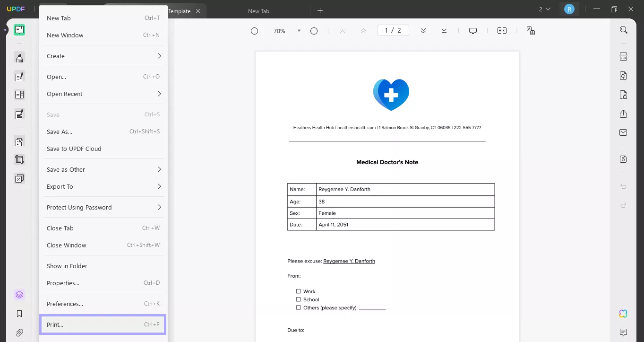Open the Crop Pages tool
Image resolution: width=644 pixels, height=342 pixels.
19,159
